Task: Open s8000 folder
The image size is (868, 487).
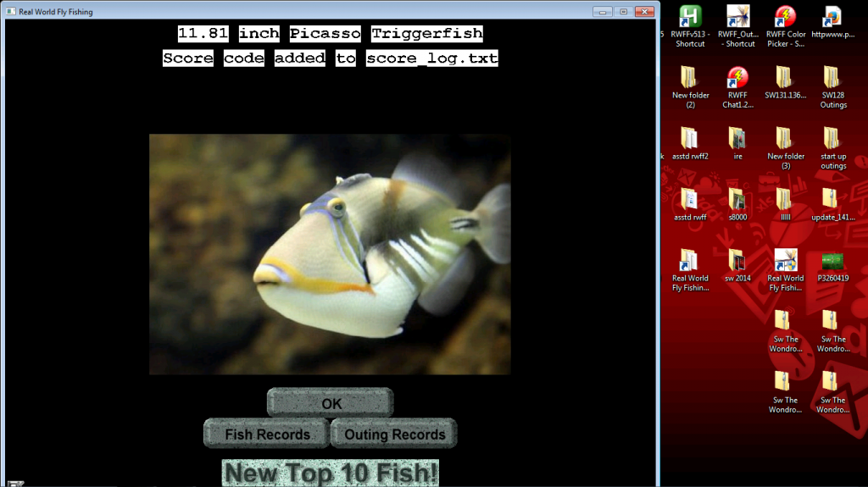Action: [738, 205]
